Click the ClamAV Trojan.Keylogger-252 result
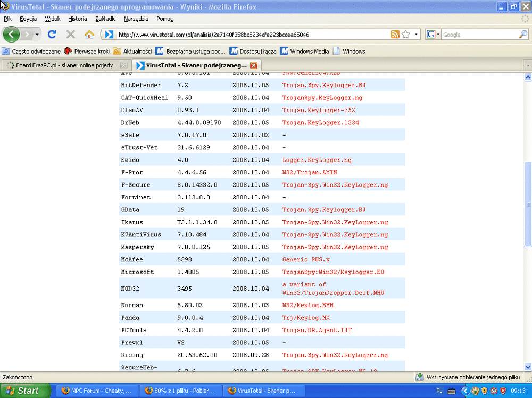The width and height of the screenshot is (532, 398). point(319,110)
